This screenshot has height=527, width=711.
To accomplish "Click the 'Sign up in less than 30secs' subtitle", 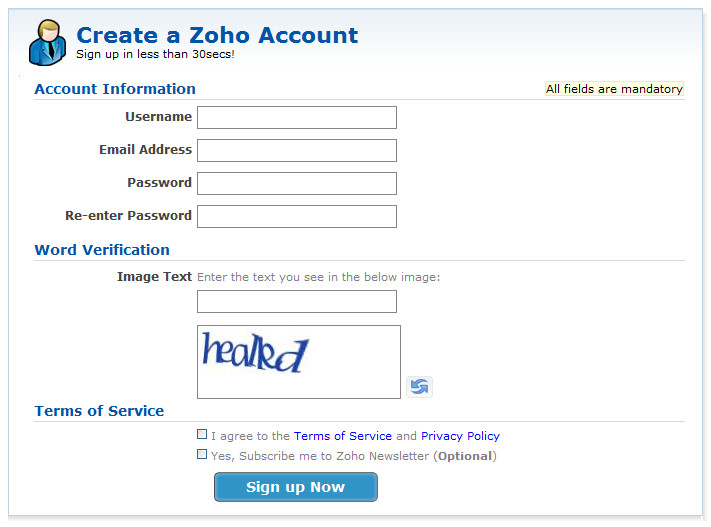I will coord(155,54).
